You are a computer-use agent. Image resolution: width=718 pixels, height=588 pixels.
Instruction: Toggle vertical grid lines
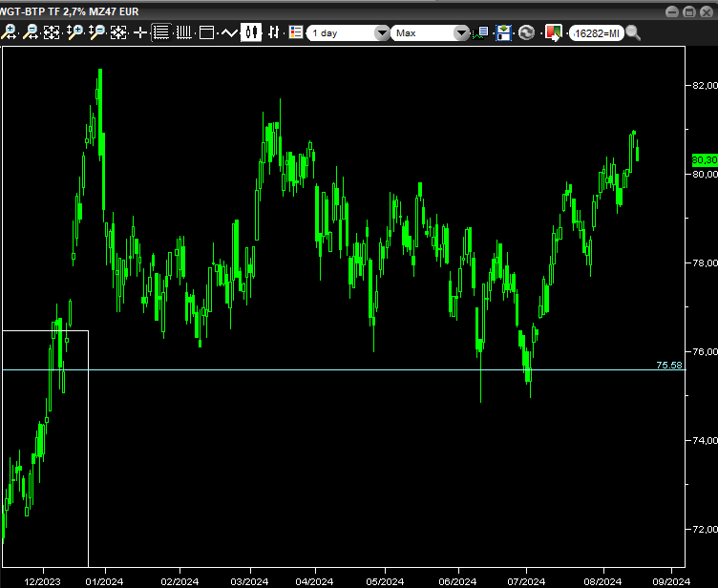pos(183,32)
